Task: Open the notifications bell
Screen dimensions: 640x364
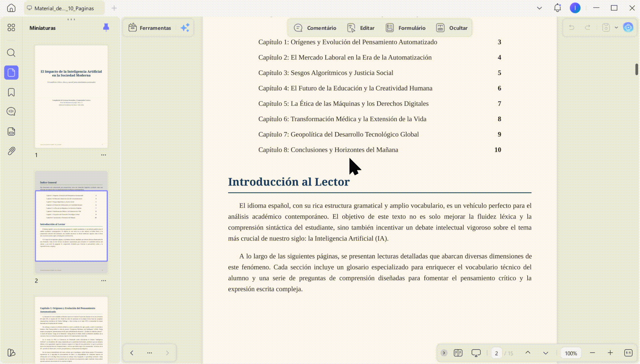Action: [557, 8]
